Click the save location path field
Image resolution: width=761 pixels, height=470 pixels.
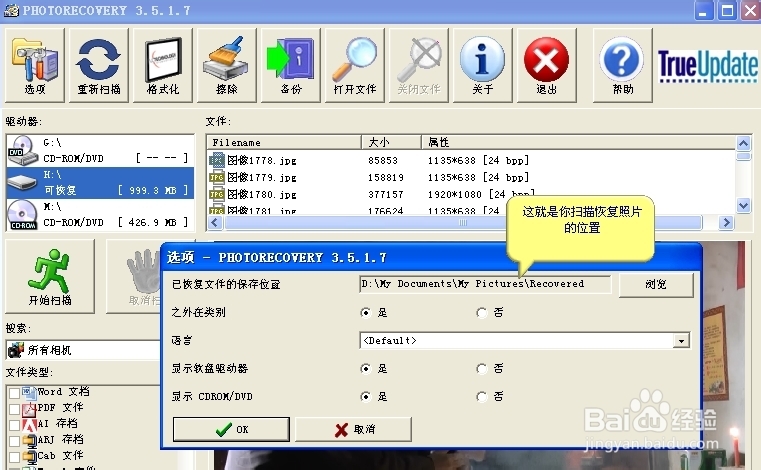(485, 284)
